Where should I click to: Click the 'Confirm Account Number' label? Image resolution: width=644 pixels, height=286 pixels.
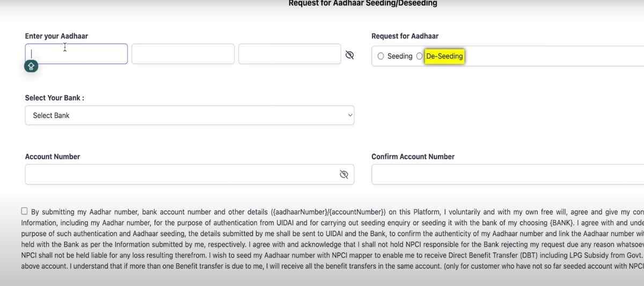tap(413, 156)
